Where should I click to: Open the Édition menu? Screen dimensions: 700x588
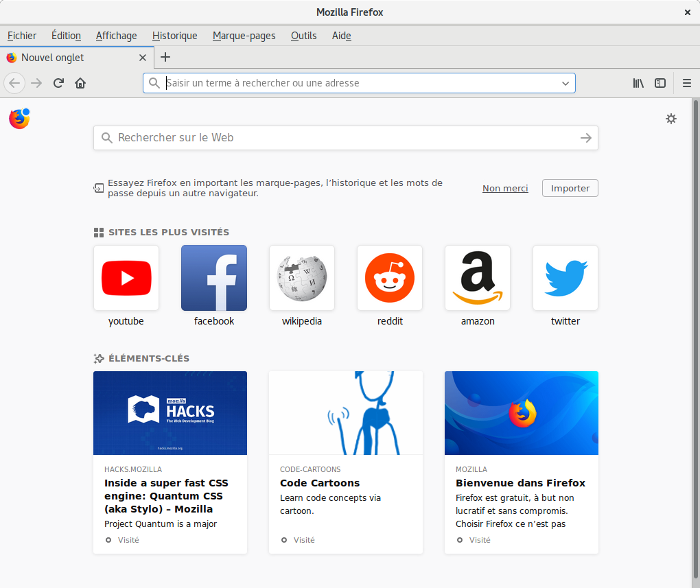pos(66,36)
